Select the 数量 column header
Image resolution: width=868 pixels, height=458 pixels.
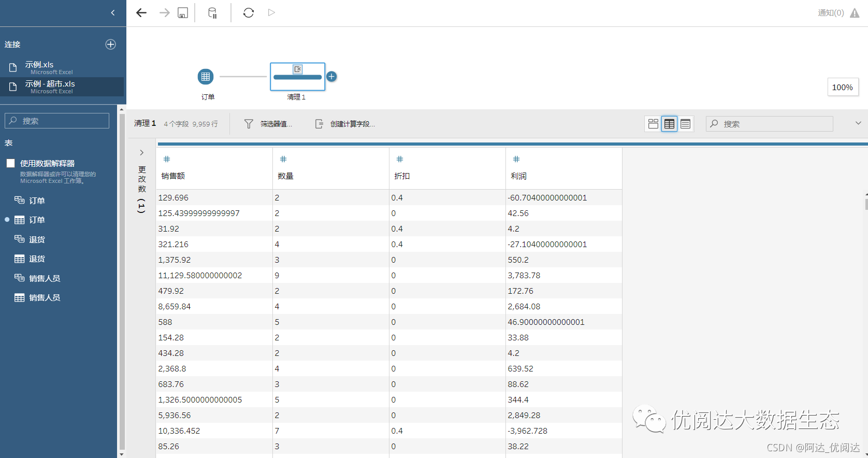click(285, 176)
